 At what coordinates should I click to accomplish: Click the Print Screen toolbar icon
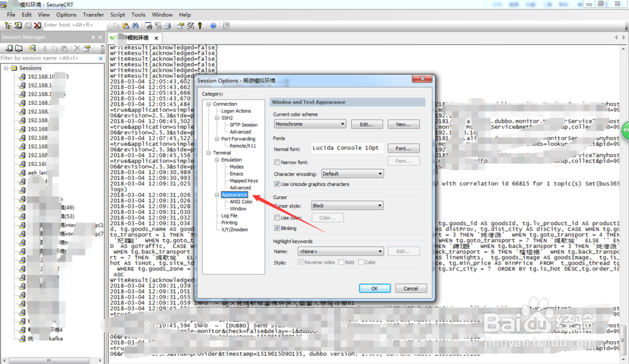tap(148, 26)
